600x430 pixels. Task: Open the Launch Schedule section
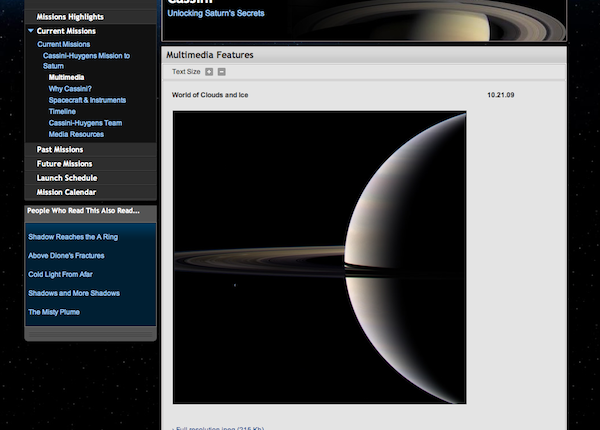(67, 178)
